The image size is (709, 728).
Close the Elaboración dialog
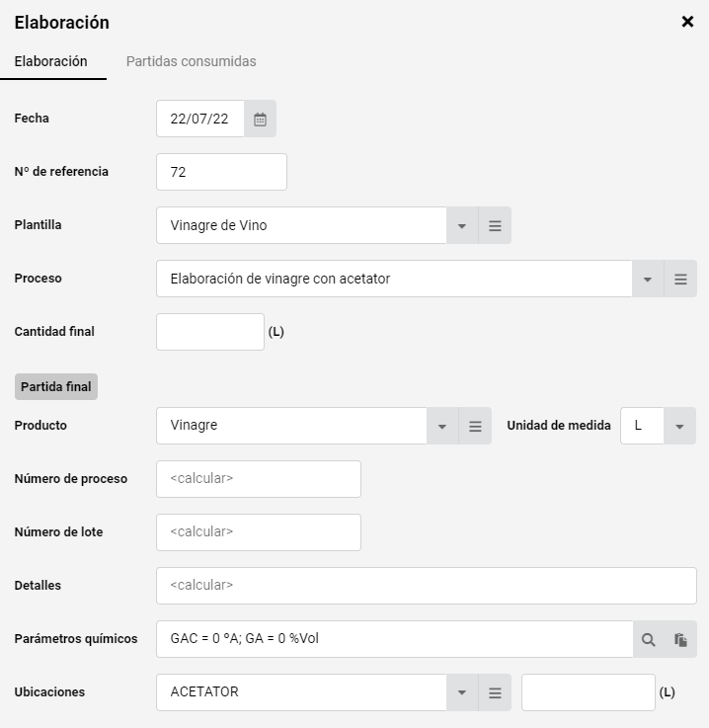(687, 22)
